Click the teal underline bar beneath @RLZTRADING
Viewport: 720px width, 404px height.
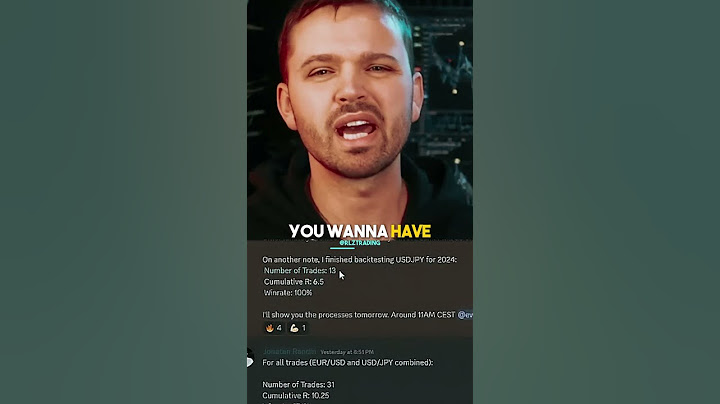(x=342, y=248)
